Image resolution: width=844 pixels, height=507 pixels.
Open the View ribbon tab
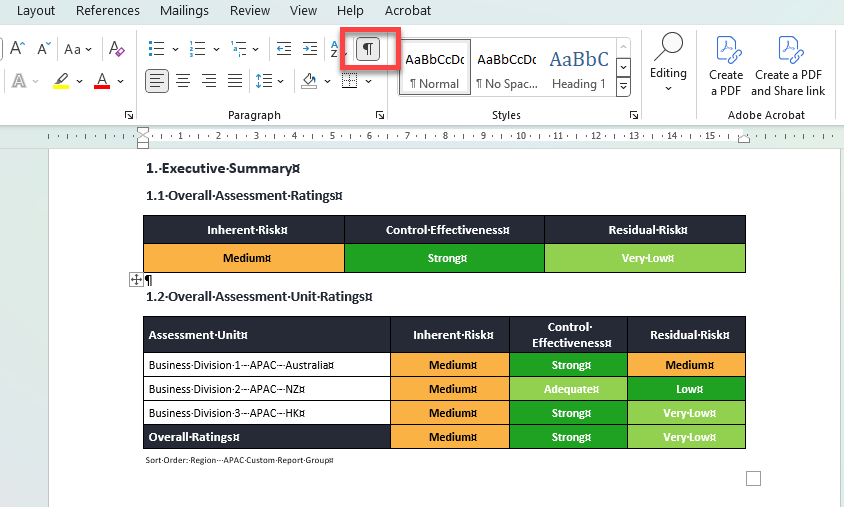pos(303,10)
